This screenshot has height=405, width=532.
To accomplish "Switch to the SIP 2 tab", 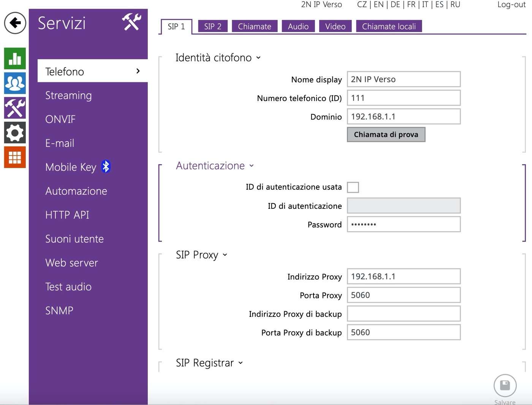I will coord(213,27).
